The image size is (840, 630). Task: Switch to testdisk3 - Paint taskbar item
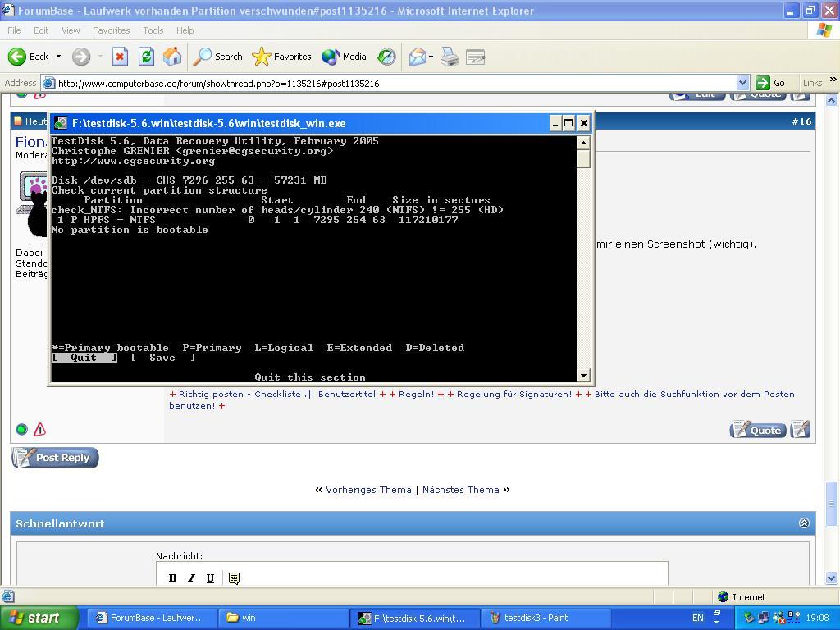click(x=545, y=618)
